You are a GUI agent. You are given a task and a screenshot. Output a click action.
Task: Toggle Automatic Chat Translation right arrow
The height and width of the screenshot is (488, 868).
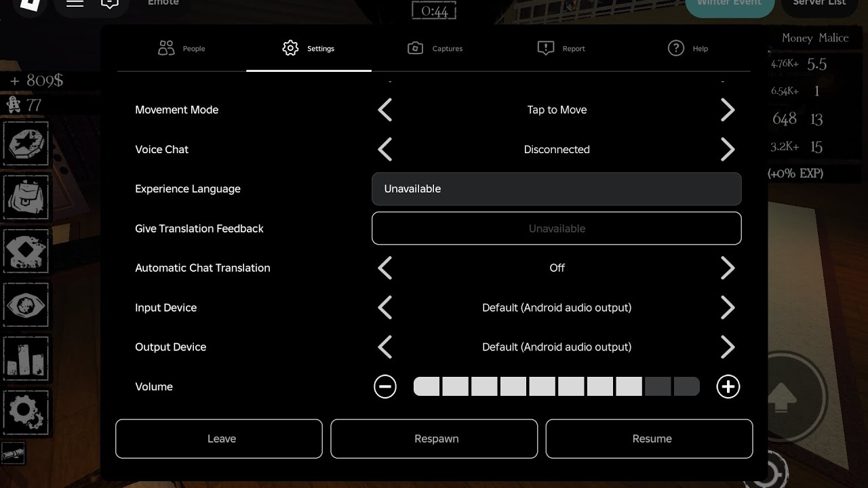[x=728, y=268]
